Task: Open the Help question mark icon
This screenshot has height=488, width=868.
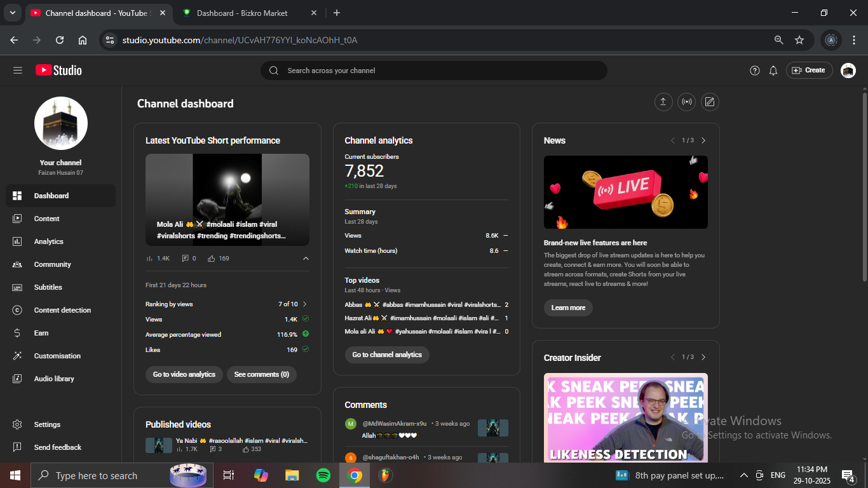Action: 755,71
